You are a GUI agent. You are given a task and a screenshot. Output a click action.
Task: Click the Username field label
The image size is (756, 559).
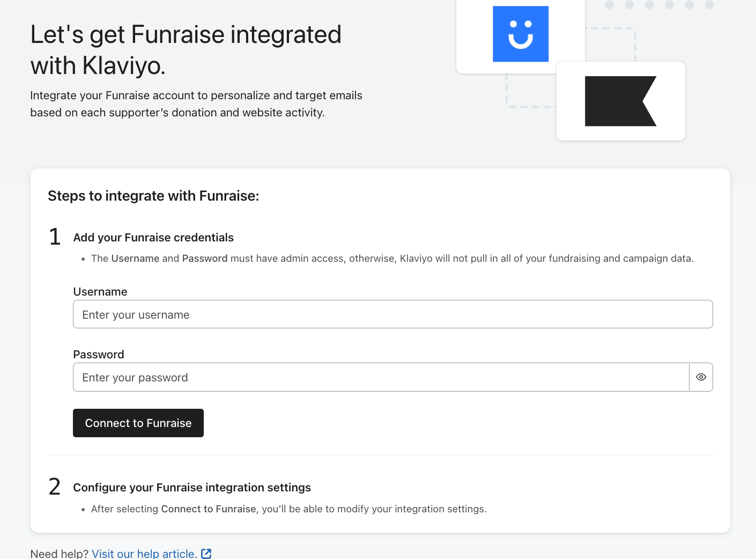(x=100, y=292)
